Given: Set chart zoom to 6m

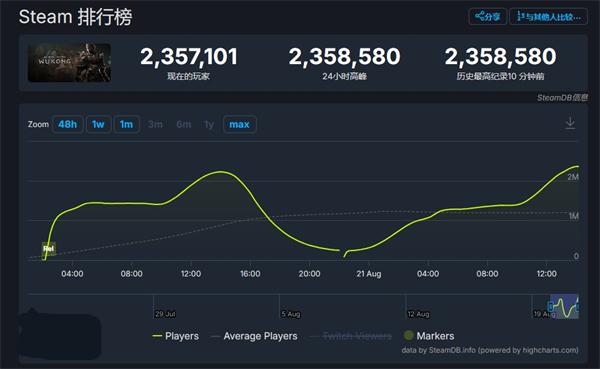Looking at the screenshot, I should point(184,124).
